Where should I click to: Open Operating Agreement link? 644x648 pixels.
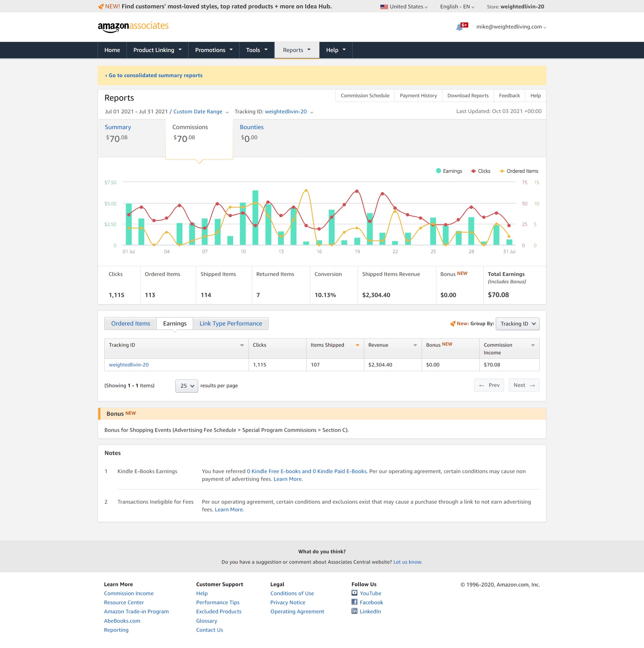297,611
